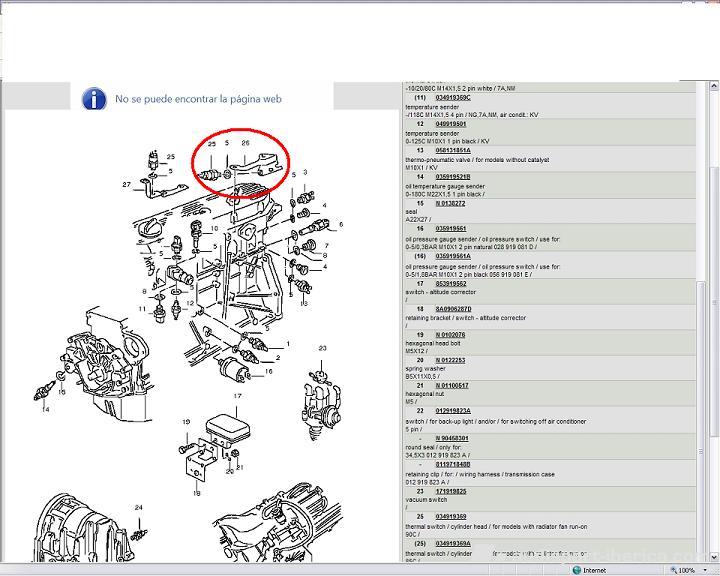Open part number link 012919823A
This screenshot has width=720, height=576.
[x=453, y=411]
